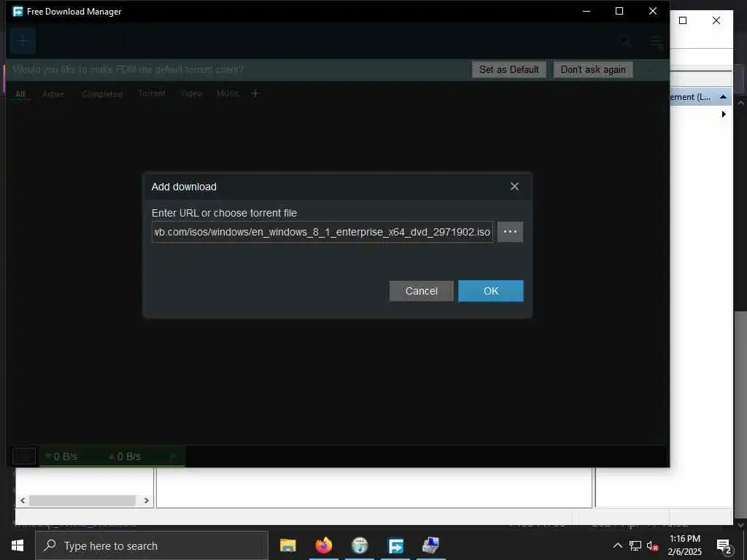Toggle the square button in FDM bottom-left corner
The image size is (747, 560).
pos(24,456)
